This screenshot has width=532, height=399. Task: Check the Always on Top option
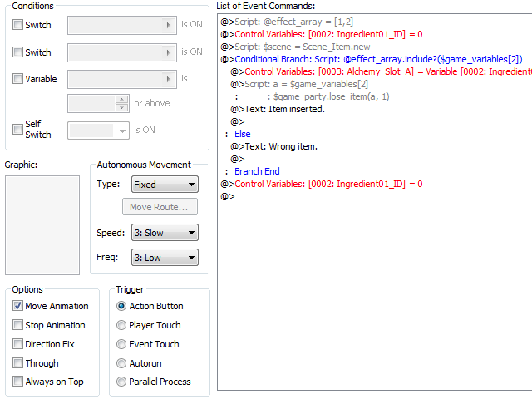pyautogui.click(x=18, y=382)
